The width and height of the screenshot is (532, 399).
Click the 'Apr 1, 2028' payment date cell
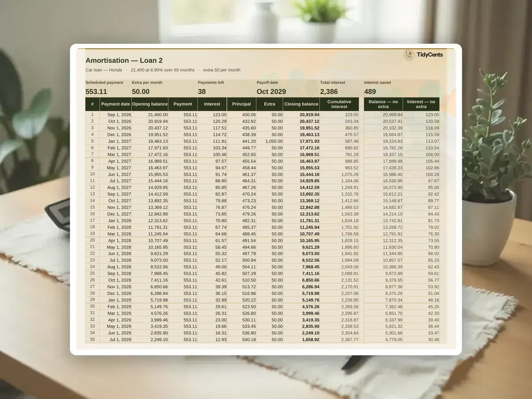[x=115, y=240]
